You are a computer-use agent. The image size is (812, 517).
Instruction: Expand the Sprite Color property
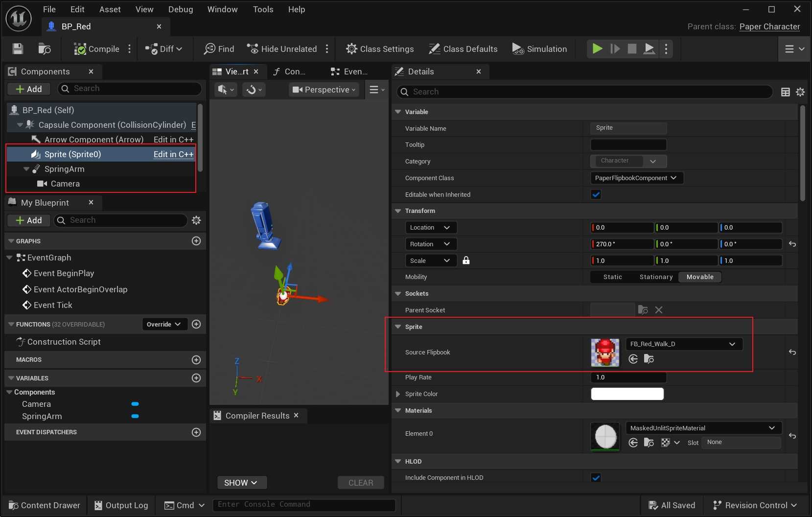(398, 394)
